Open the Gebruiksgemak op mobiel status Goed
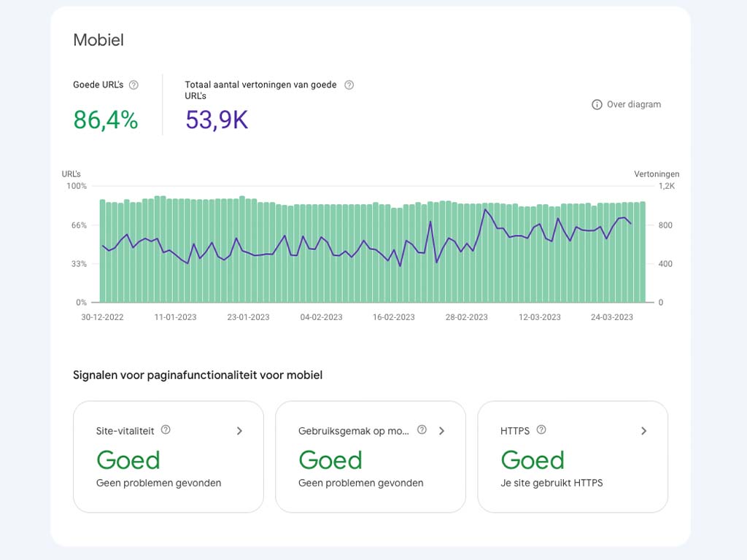Image resolution: width=747 pixels, height=560 pixels. 330,460
